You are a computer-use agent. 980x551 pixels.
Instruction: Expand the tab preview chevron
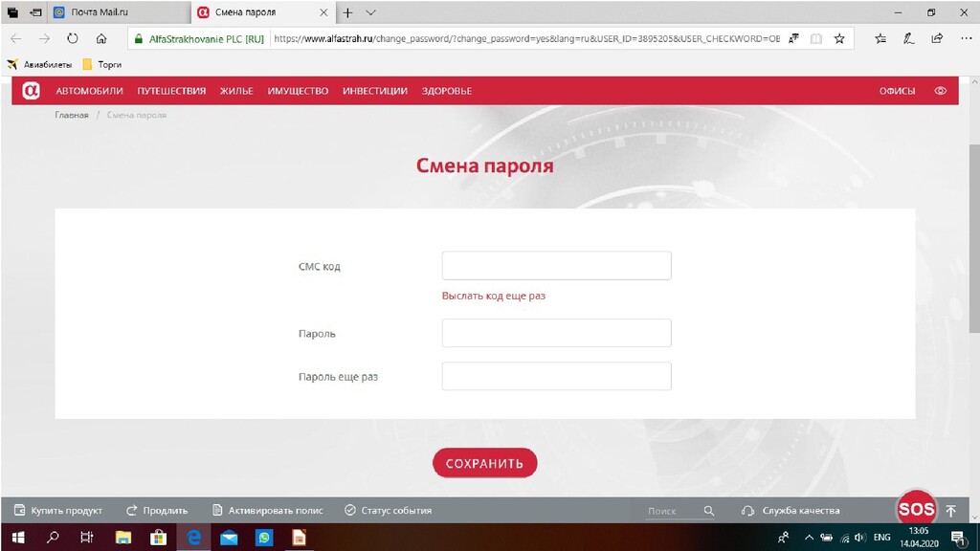[370, 12]
